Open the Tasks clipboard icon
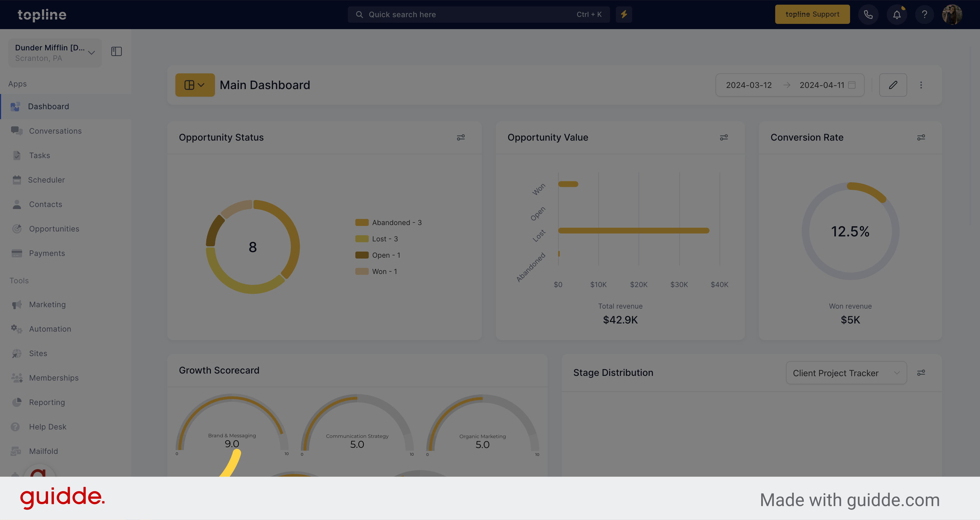This screenshot has width=980, height=520. coord(17,155)
